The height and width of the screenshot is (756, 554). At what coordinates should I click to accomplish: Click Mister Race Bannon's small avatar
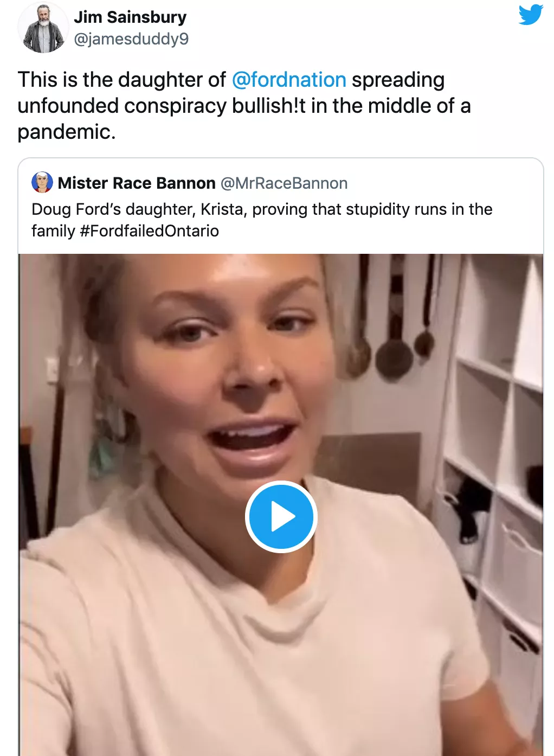tap(42, 183)
